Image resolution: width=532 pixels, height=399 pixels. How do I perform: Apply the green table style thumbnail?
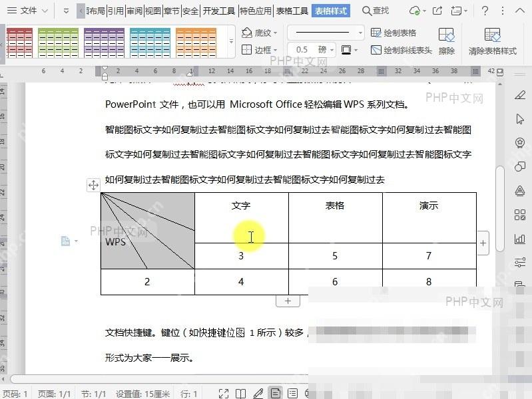pyautogui.click(x=58, y=43)
